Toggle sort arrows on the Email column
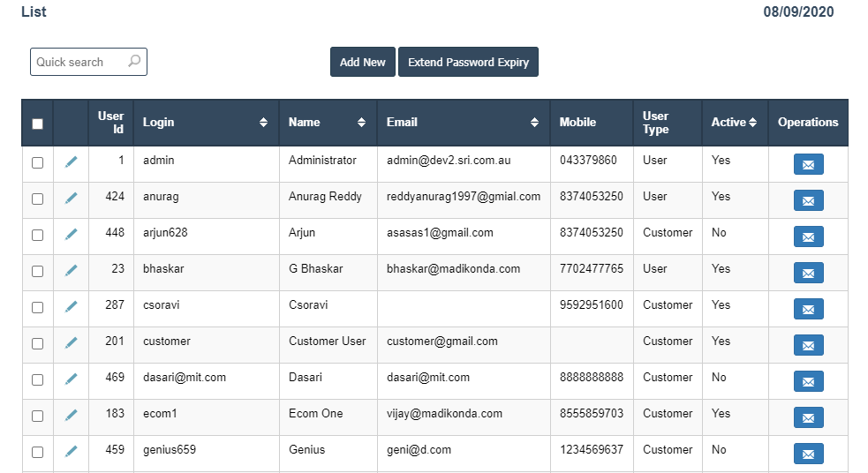Viewport: 868px width, 473px height. click(534, 123)
